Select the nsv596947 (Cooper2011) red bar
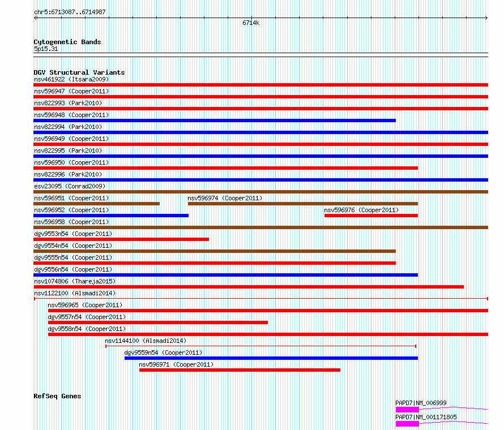The height and width of the screenshot is (430, 504). [x=260, y=97]
